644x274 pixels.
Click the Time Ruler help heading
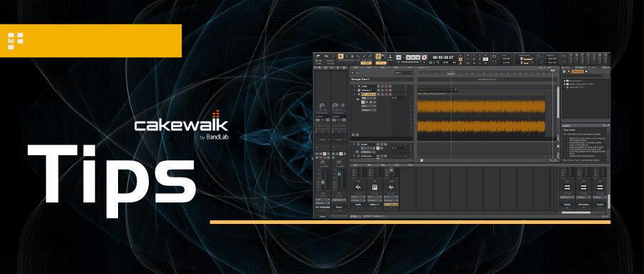click(570, 129)
